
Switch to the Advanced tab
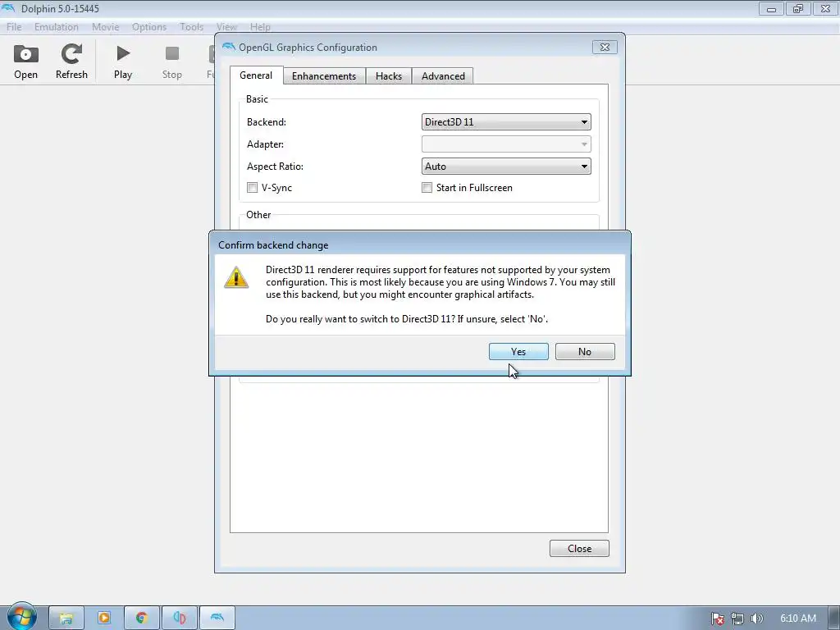(443, 76)
